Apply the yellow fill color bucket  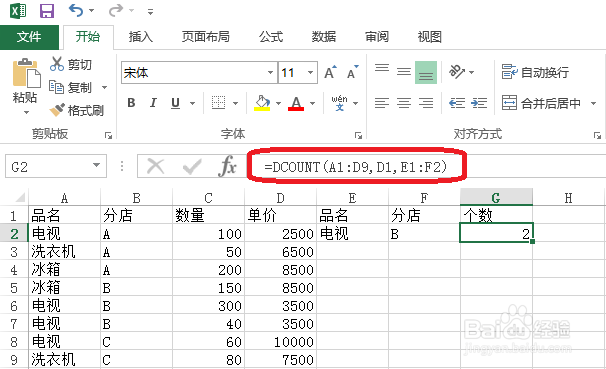pos(262,103)
